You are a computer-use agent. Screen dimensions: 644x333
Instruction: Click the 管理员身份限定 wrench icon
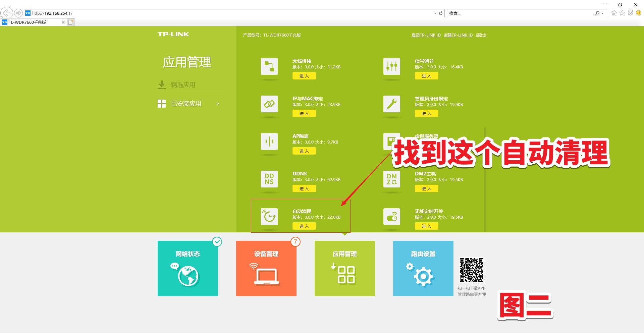(391, 104)
